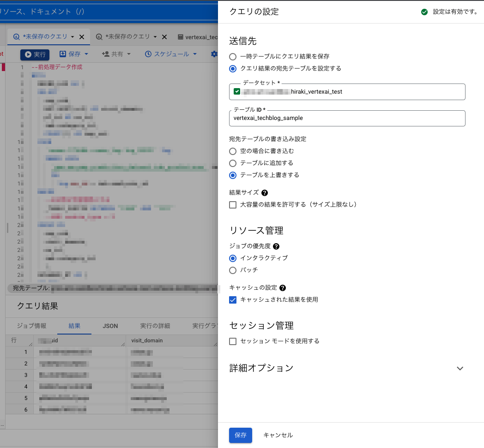Image resolution: width=484 pixels, height=448 pixels.
Task: Enable 大容量の結果を許可する checkbox
Action: point(233,204)
